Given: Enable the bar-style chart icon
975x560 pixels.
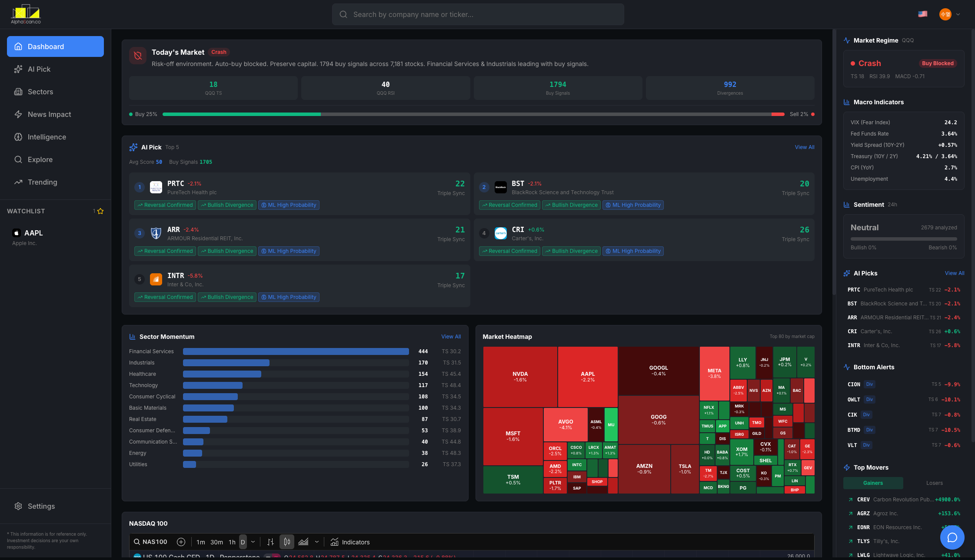Looking at the screenshot, I should 270,542.
